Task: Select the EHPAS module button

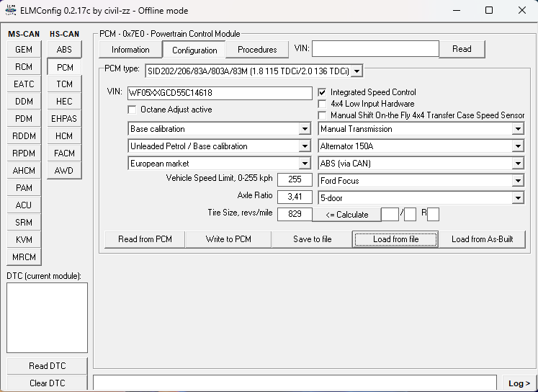Action: 64,119
